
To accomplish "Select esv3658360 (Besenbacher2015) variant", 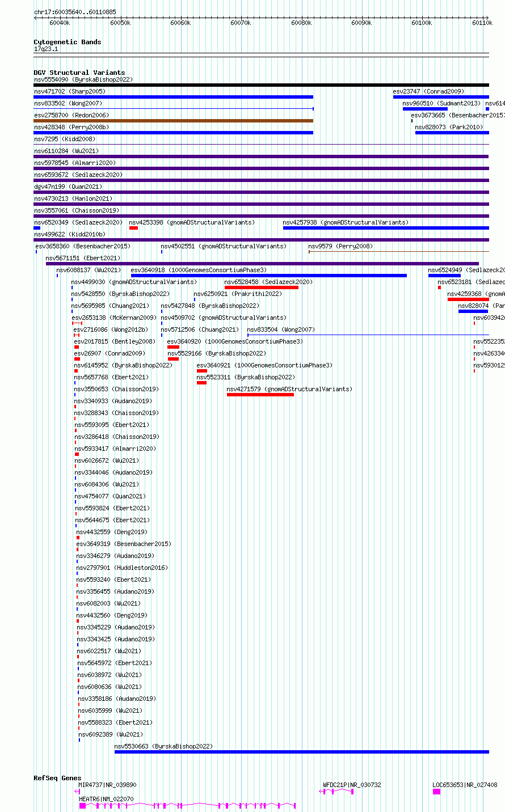I will click(83, 246).
